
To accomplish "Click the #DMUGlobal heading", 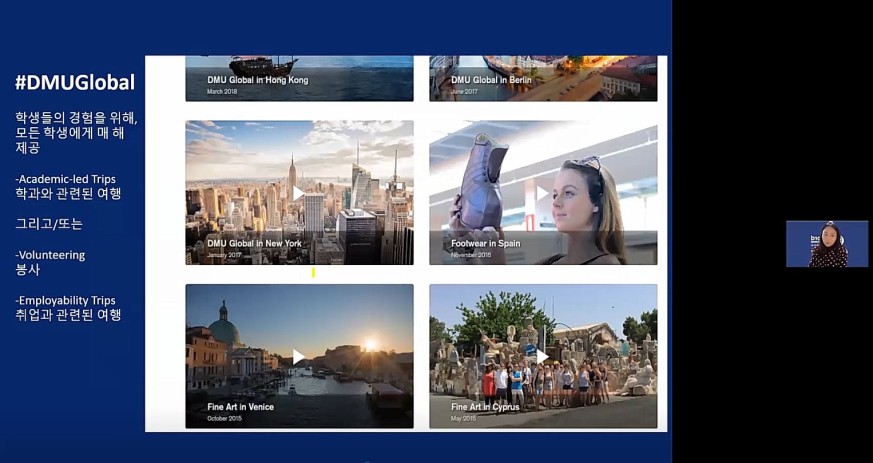I will [x=75, y=83].
